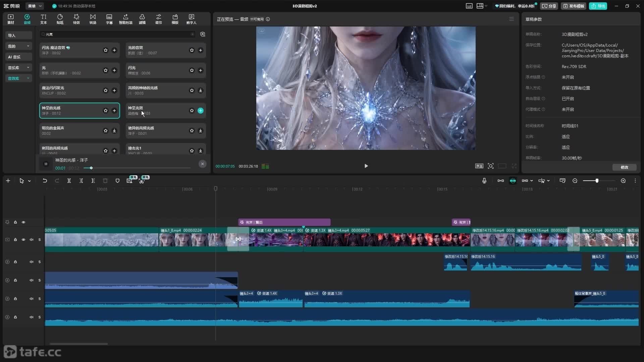Click the 发布模板 publish template button

[x=574, y=6]
